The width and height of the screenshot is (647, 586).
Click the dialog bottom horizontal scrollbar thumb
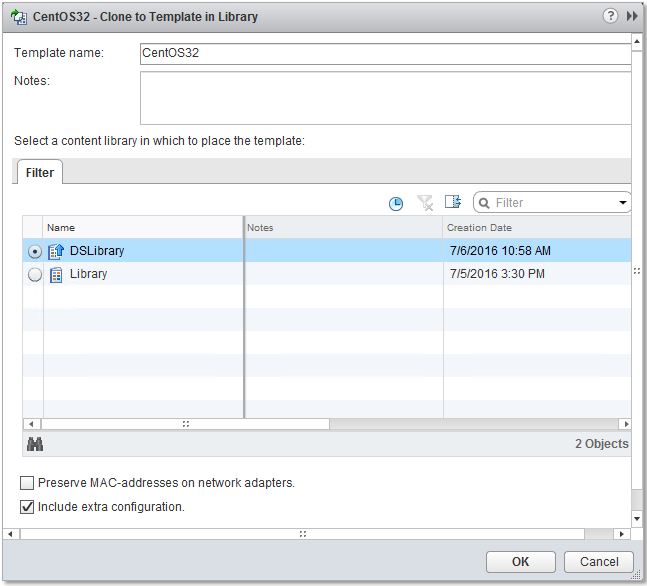pos(302,534)
